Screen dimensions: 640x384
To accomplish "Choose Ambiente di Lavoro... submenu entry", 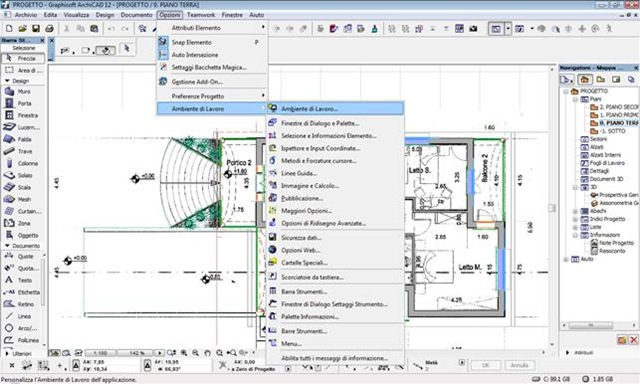I will point(336,109).
